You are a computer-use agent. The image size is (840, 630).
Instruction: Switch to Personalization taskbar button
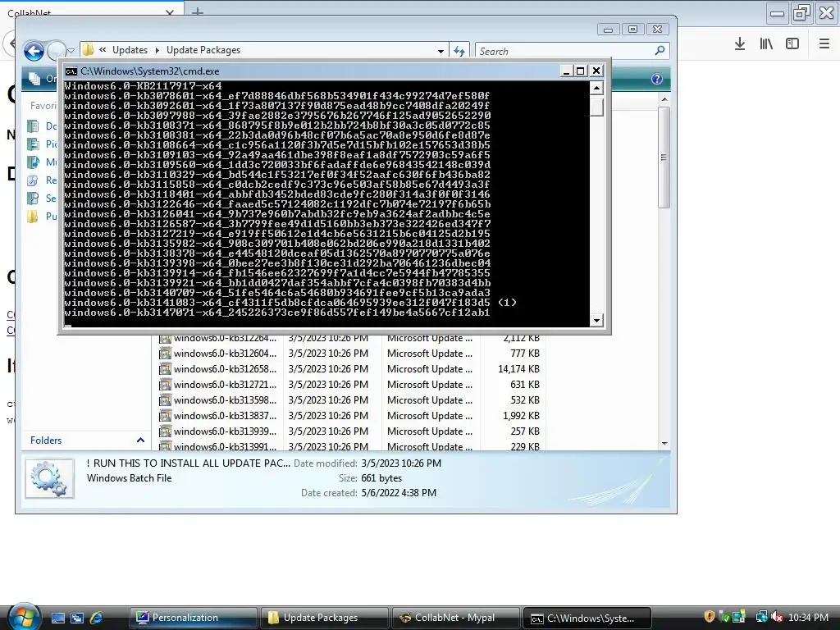[193, 618]
